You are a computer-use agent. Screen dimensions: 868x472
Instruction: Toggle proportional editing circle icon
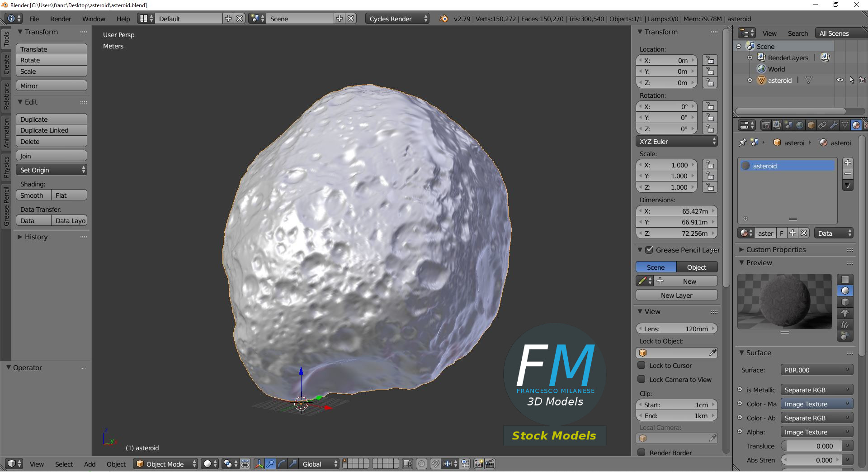[x=421, y=464]
